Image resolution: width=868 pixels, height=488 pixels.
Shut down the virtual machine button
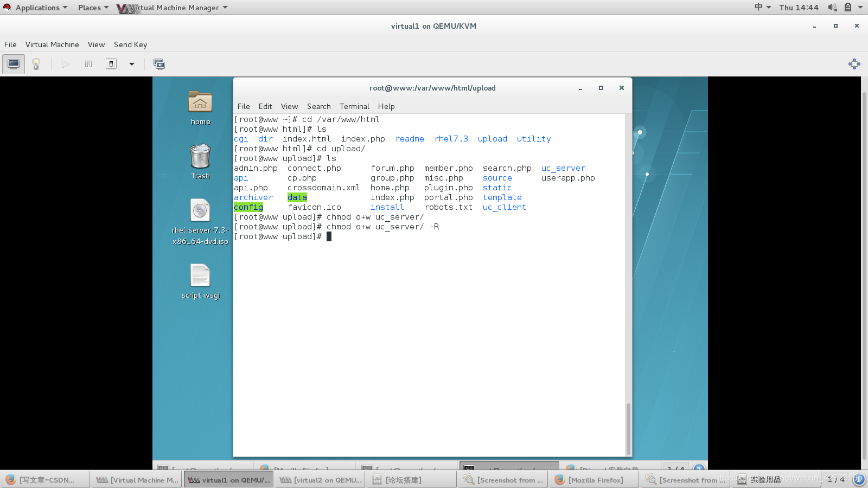coord(111,64)
